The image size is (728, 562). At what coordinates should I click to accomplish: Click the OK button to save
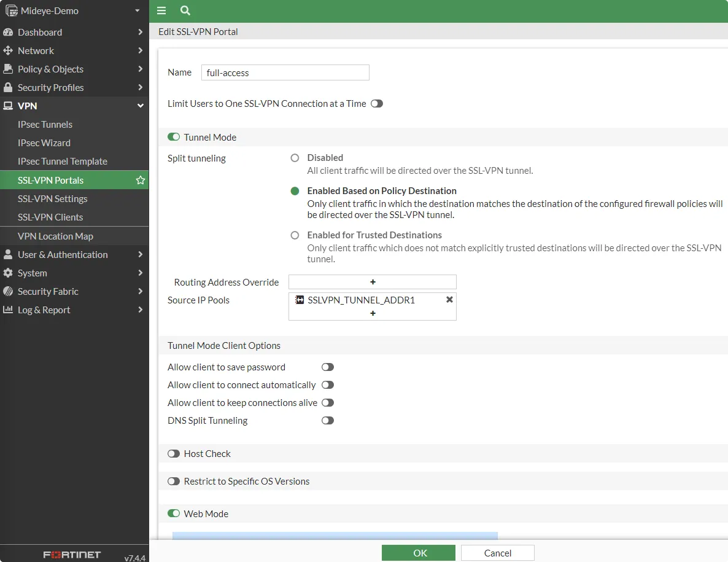(x=419, y=552)
